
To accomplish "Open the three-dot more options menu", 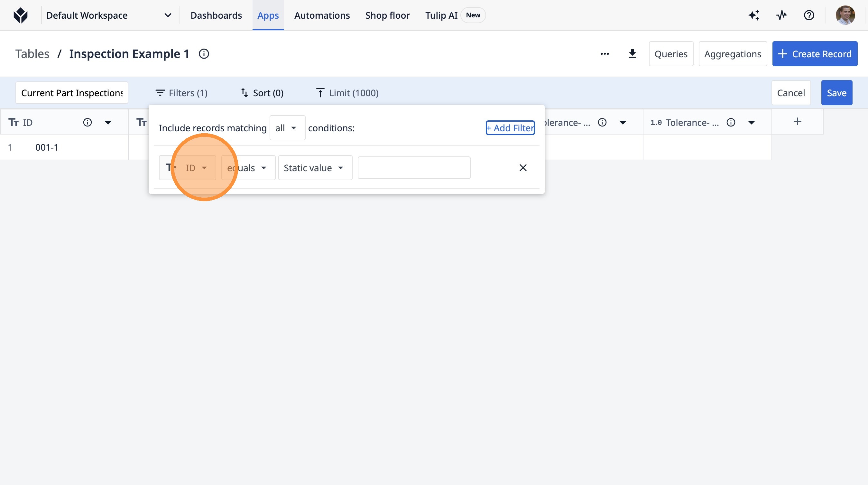I will click(x=605, y=54).
